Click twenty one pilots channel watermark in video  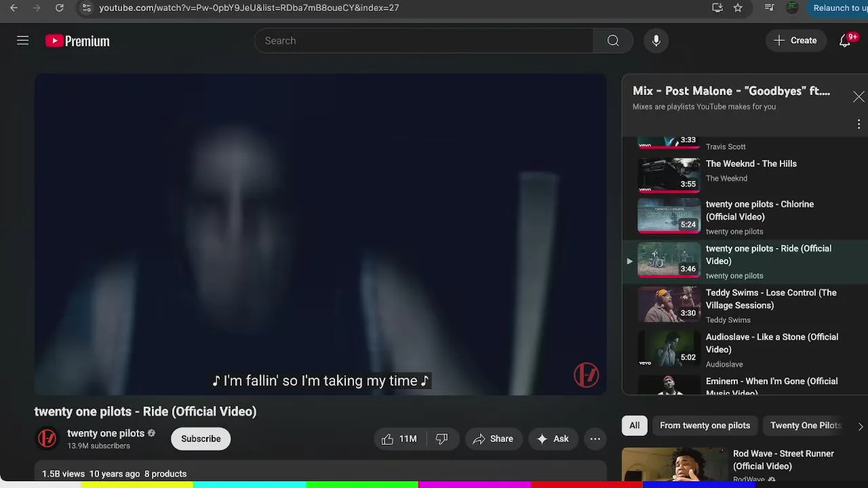pyautogui.click(x=587, y=375)
